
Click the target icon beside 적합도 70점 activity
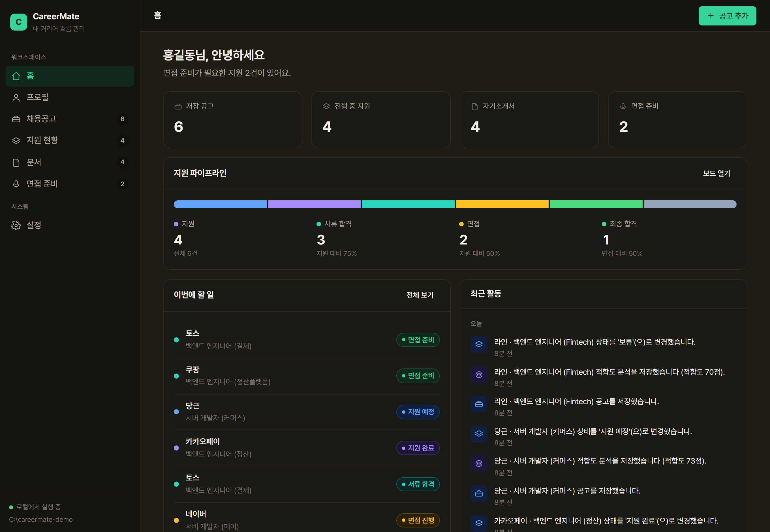tap(479, 375)
